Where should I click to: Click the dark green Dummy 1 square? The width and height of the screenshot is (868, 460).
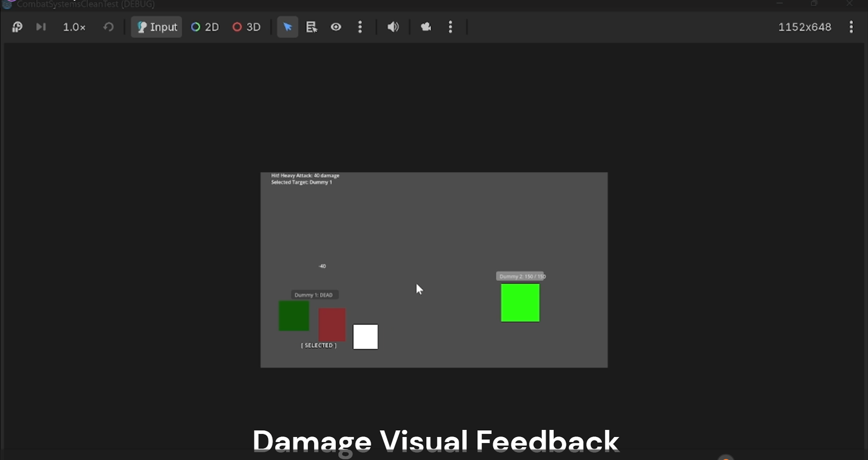[x=294, y=316]
